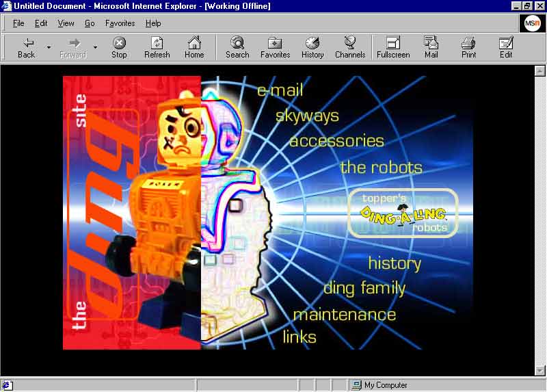
Task: Open the View menu
Action: point(66,23)
